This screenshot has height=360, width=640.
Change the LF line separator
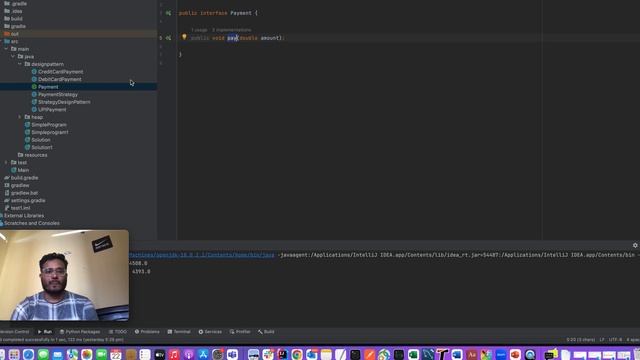point(602,340)
